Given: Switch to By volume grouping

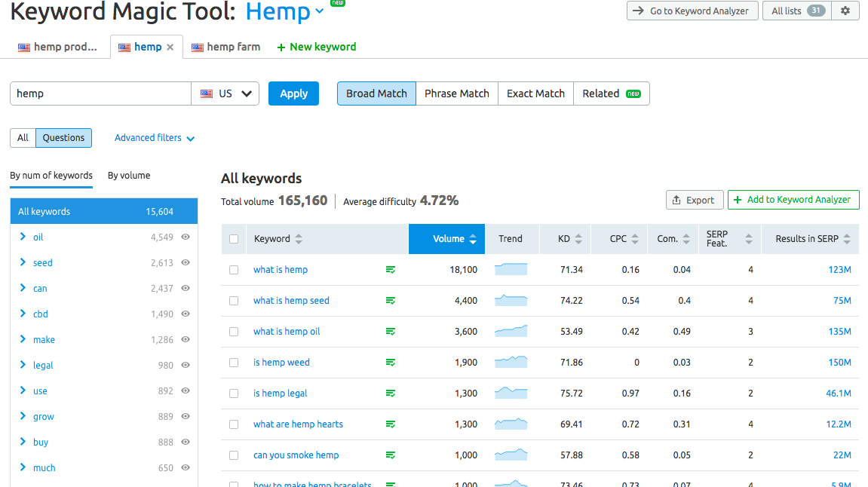Looking at the screenshot, I should (129, 176).
